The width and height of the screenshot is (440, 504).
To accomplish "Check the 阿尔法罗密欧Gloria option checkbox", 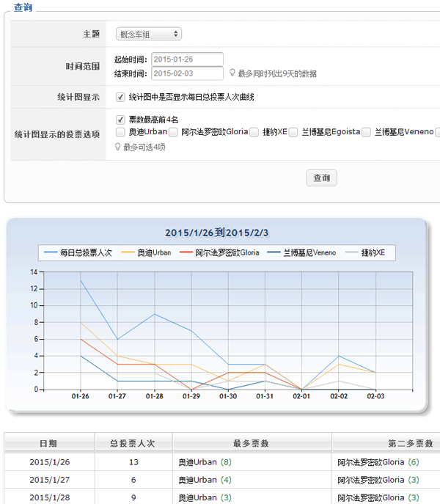I will pos(173,132).
